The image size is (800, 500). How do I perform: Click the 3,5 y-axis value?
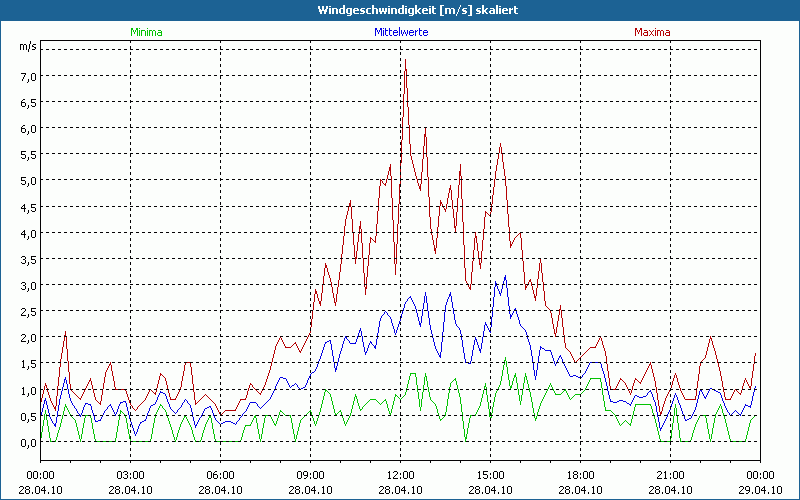(29, 259)
